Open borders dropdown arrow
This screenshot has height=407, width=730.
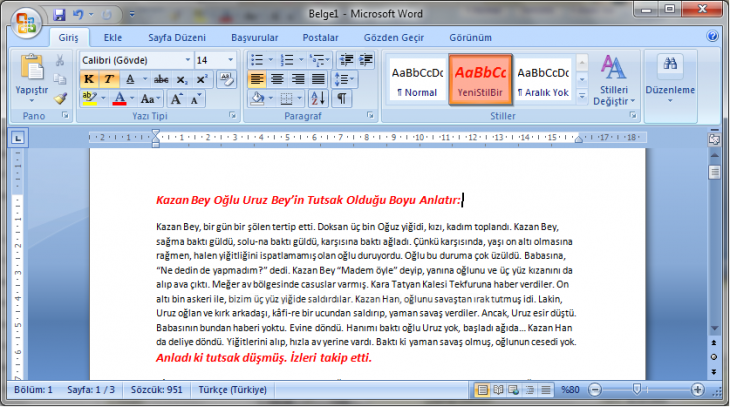[299, 99]
